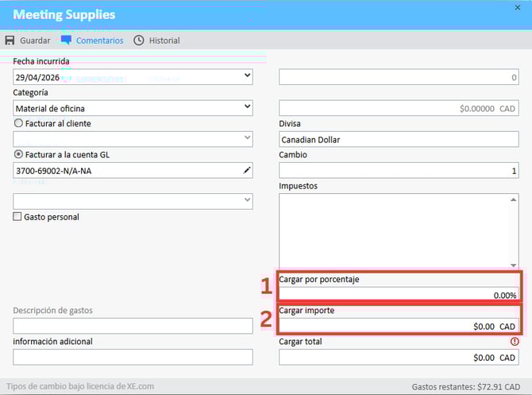This screenshot has width=532, height=395.
Task: Enable the Gasto personal checkbox
Action: point(18,217)
